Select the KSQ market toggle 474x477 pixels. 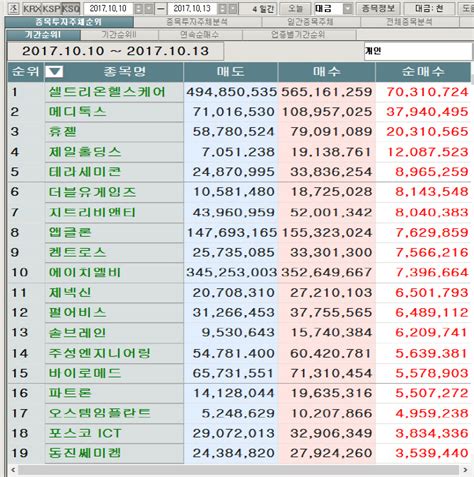click(71, 8)
